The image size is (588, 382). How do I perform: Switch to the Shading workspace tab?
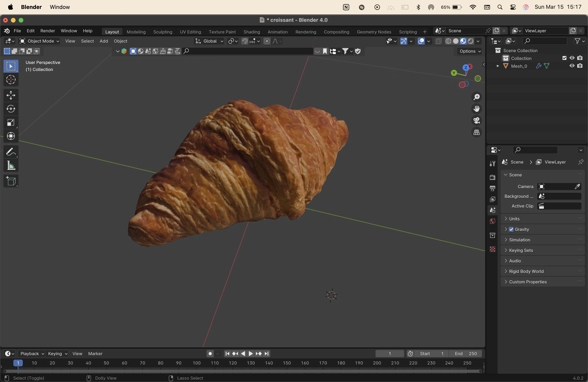coord(251,32)
